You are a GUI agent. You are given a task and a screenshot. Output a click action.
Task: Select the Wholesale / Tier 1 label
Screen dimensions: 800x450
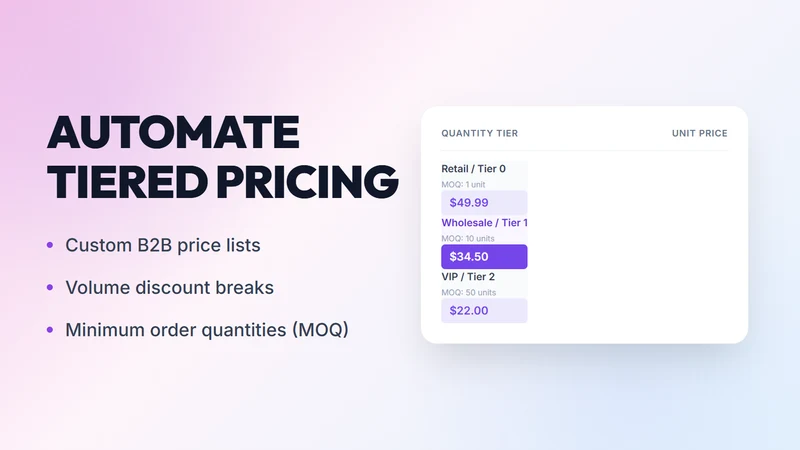(484, 223)
